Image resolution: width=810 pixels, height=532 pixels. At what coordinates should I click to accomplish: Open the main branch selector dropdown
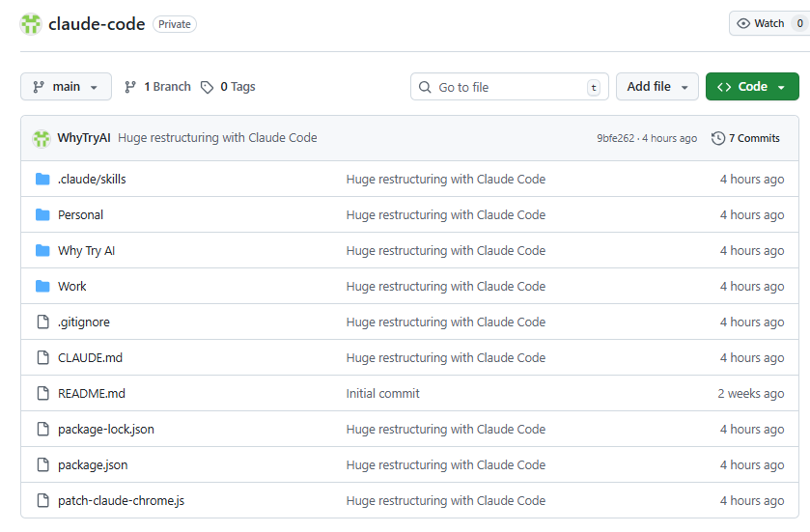[x=66, y=86]
